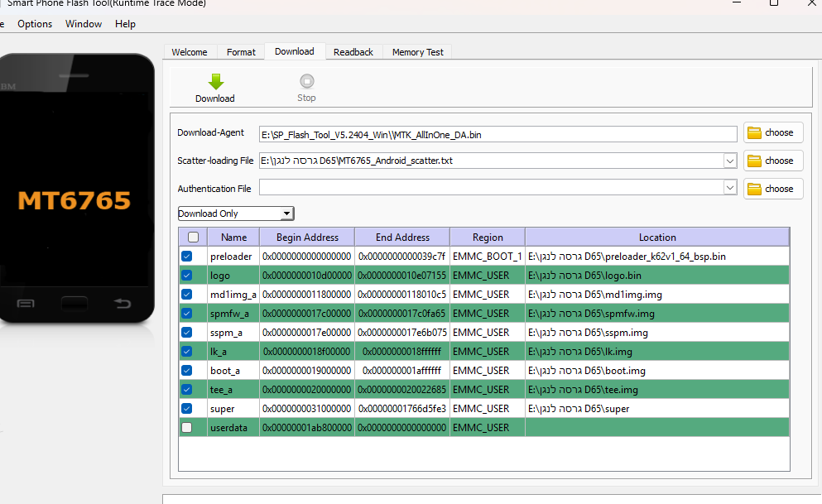Enable the userdata partition checkbox
The height and width of the screenshot is (504, 822).
187,428
